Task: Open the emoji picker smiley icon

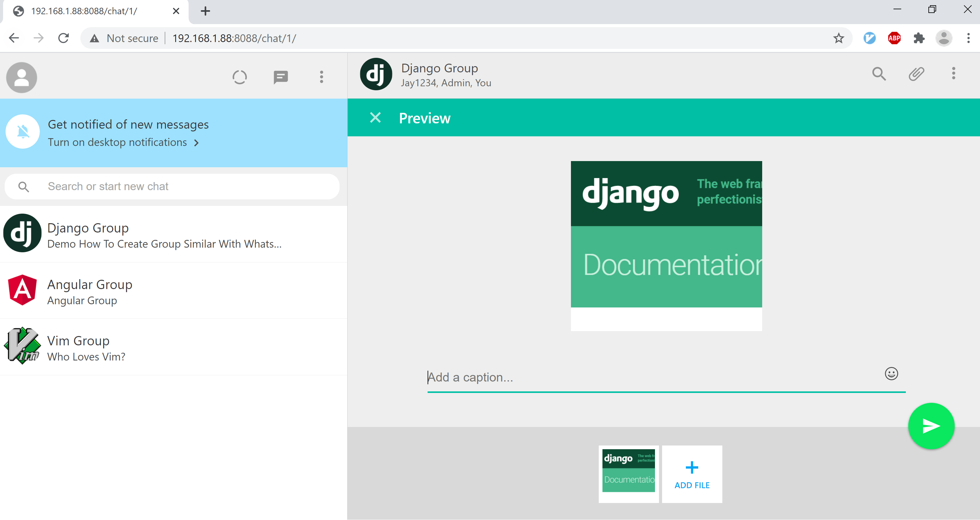Action: pyautogui.click(x=891, y=373)
